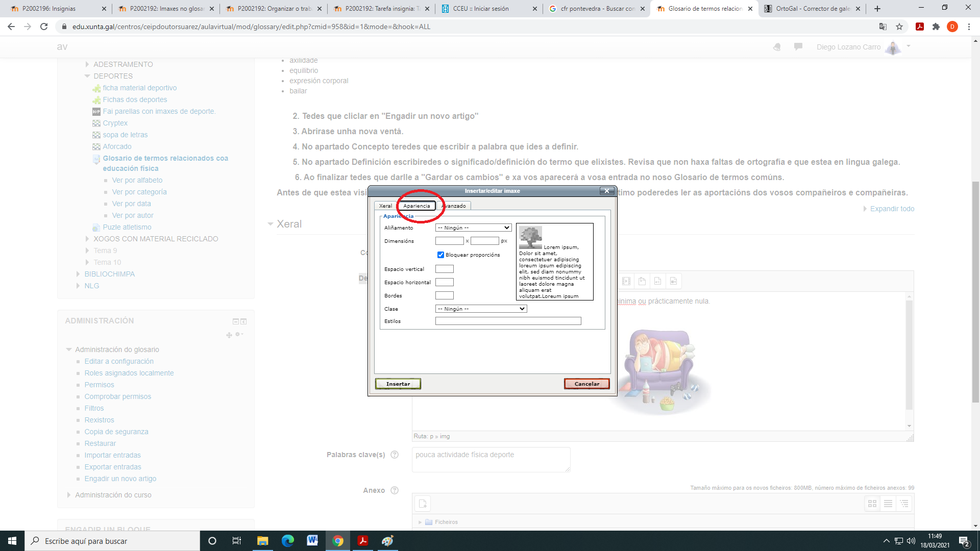Switch to the Xeral tab of the image dialog
Screen dimensions: 980x551
point(386,206)
